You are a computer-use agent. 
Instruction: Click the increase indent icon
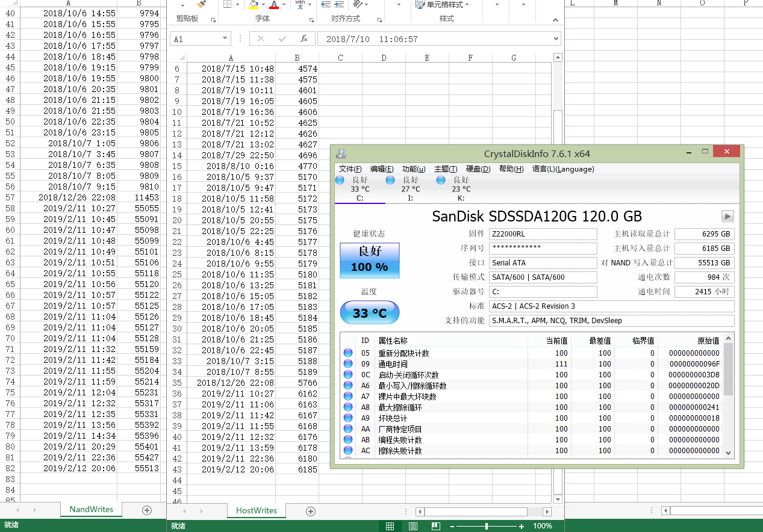coord(340,4)
